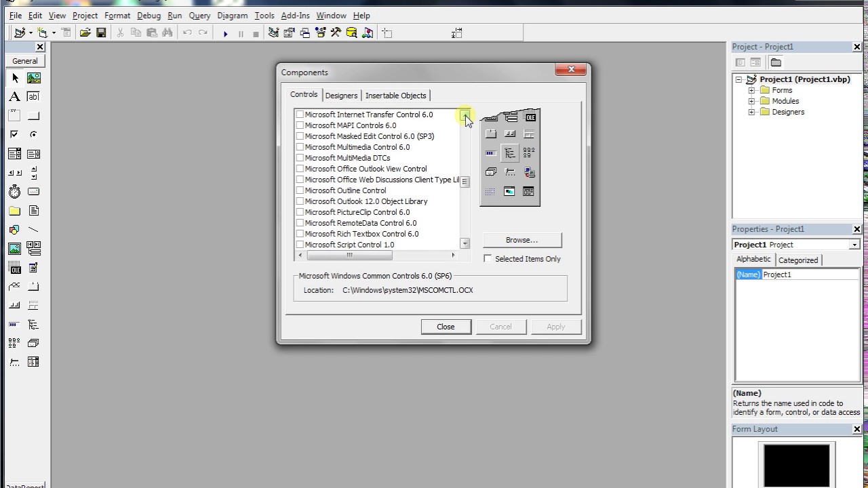The height and width of the screenshot is (488, 868).
Task: Click the Properties Window toolbar icon
Action: (x=289, y=33)
